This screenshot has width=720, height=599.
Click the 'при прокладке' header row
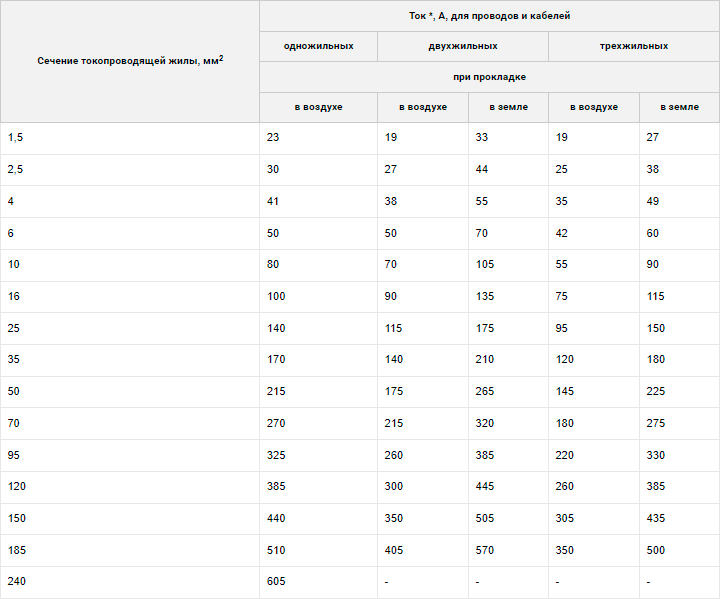coord(489,77)
